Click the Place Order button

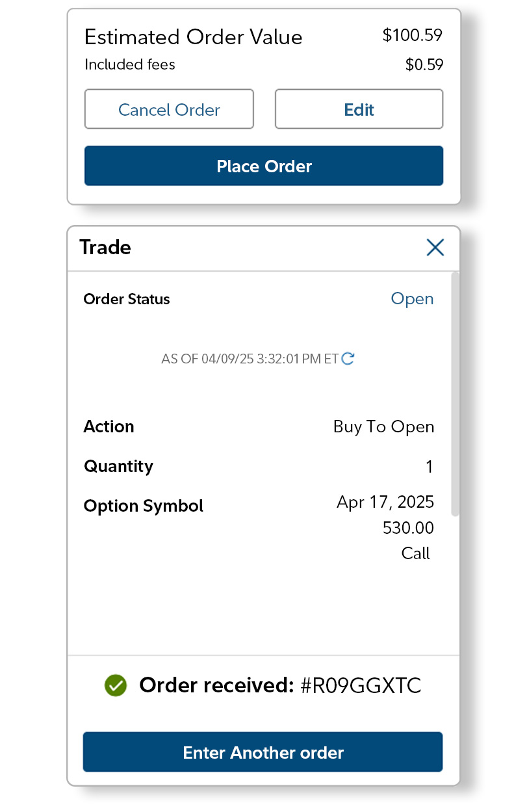264,166
